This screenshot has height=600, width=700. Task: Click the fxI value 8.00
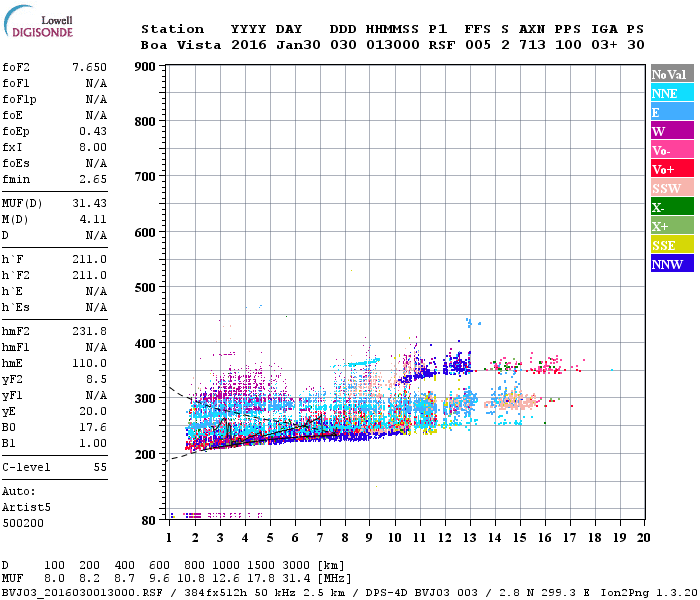point(93,147)
